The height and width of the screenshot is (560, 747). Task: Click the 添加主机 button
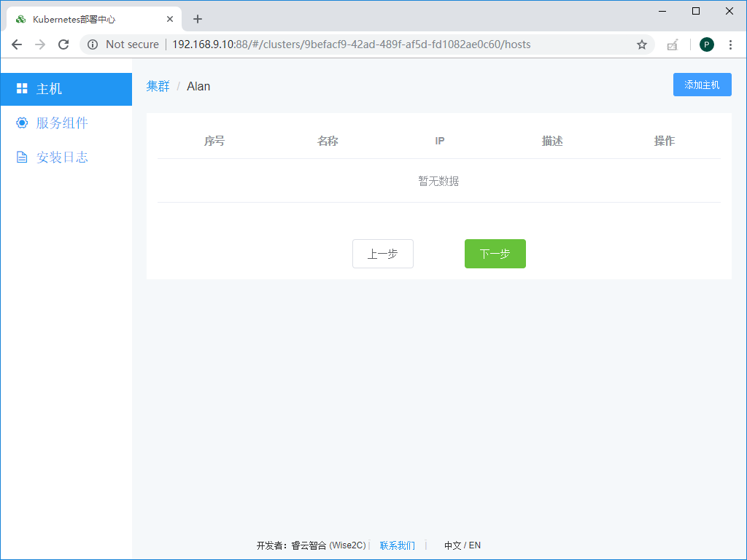coord(702,85)
